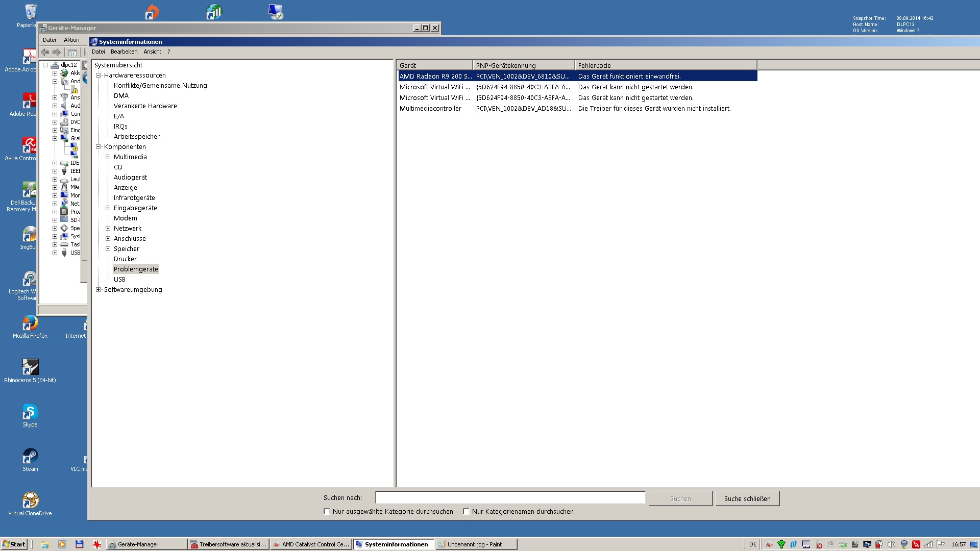Collapse the Hardwareressourcen tree node
This screenshot has width=980, height=551.
pos(99,76)
